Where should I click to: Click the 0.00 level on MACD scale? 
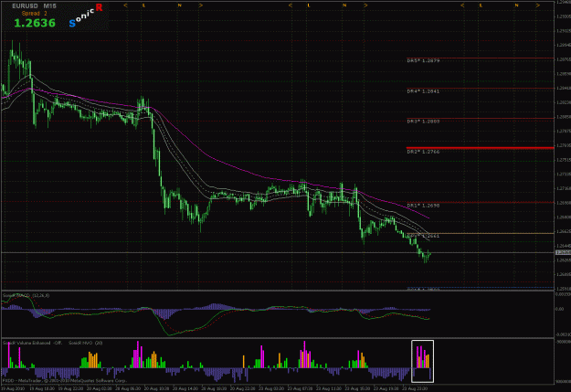(560, 309)
